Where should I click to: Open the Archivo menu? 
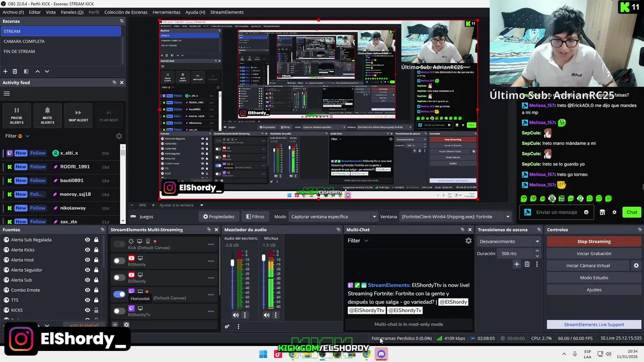13,12
